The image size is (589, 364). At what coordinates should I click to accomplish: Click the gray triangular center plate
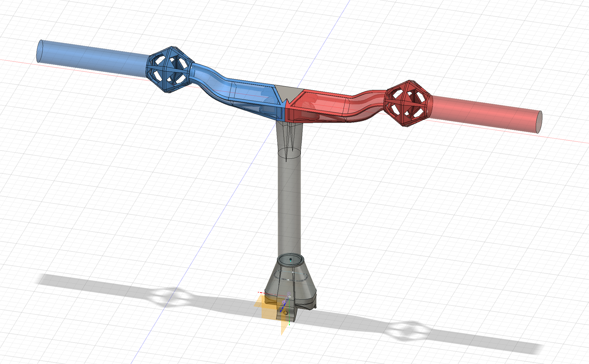(289, 93)
